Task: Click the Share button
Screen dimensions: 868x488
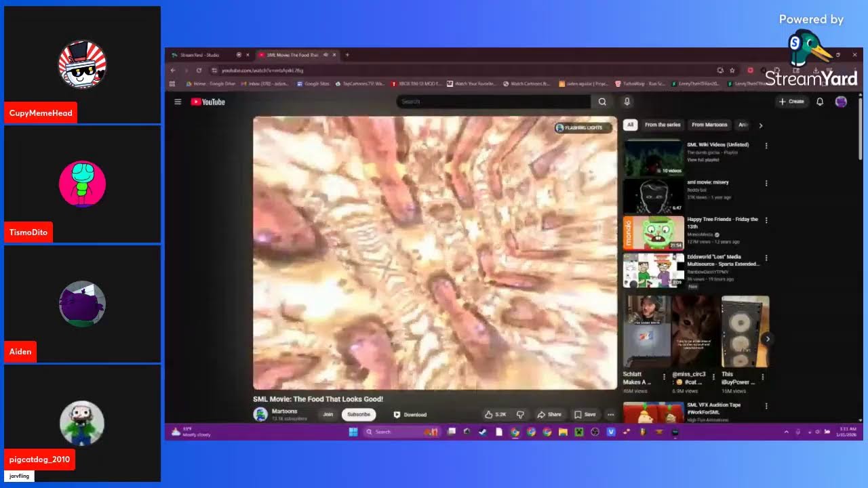Action: point(549,414)
